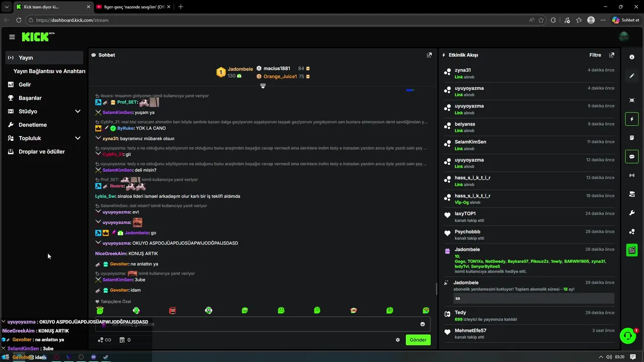The height and width of the screenshot is (362, 644).
Task: Reload the page with refresh button
Action: tap(19, 20)
